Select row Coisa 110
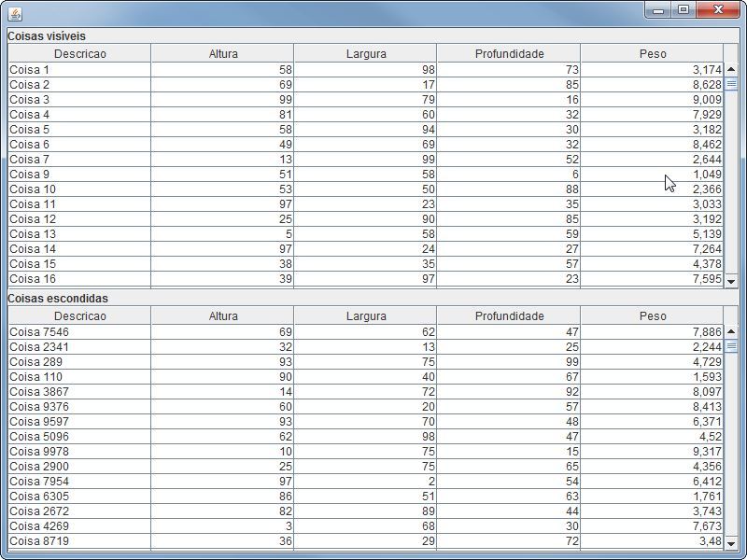 coord(366,377)
